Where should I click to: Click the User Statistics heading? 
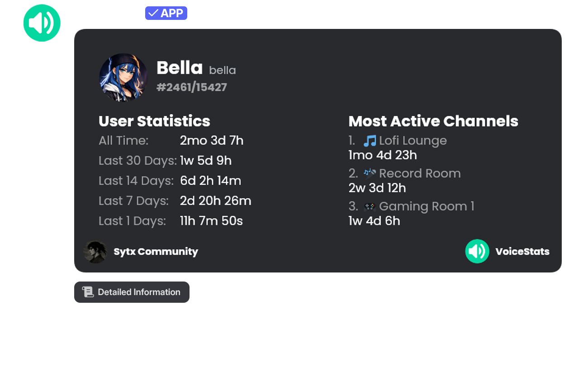[x=154, y=121]
